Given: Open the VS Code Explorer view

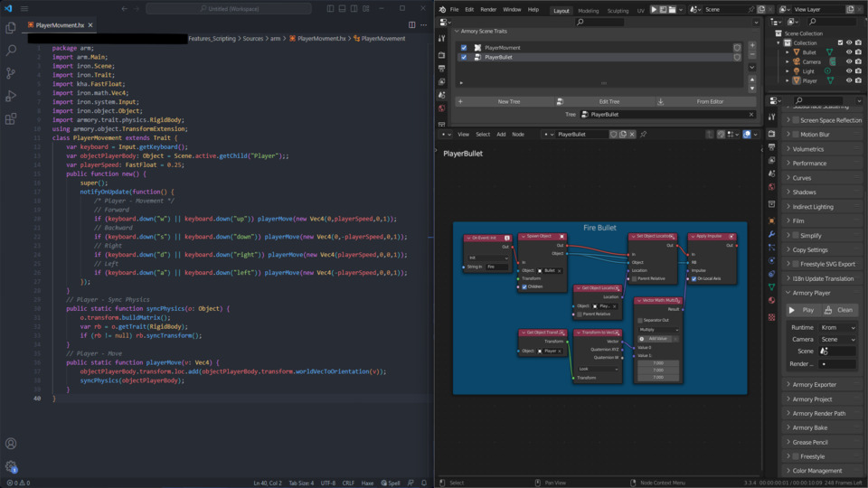Looking at the screenshot, I should (11, 28).
